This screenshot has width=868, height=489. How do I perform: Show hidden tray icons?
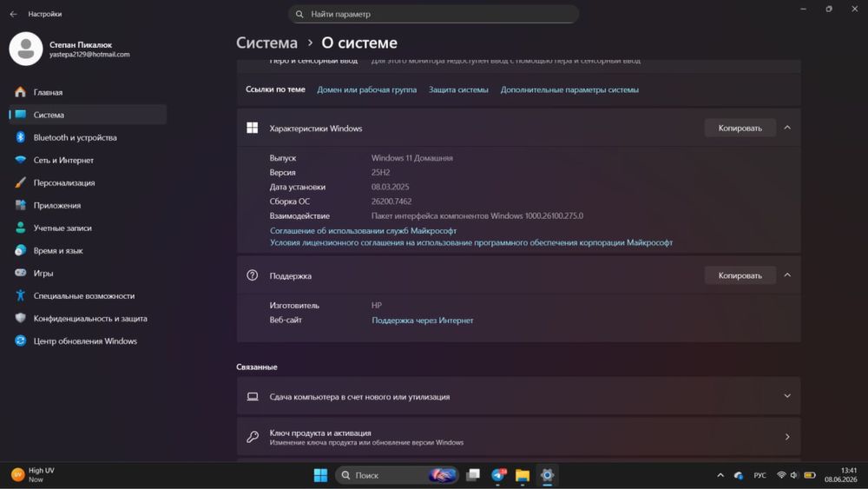pos(720,475)
